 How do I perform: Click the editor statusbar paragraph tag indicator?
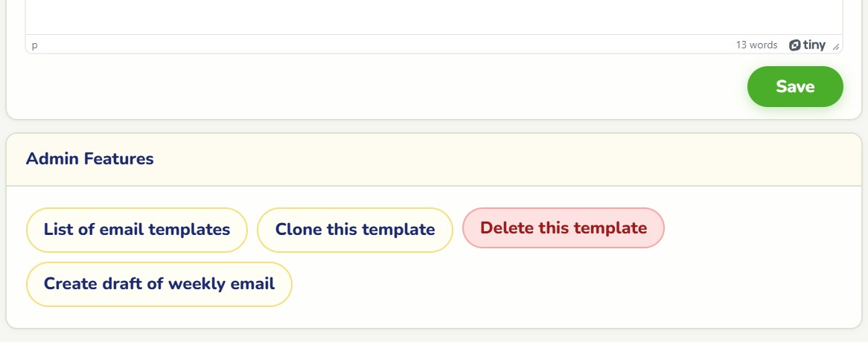pos(35,45)
